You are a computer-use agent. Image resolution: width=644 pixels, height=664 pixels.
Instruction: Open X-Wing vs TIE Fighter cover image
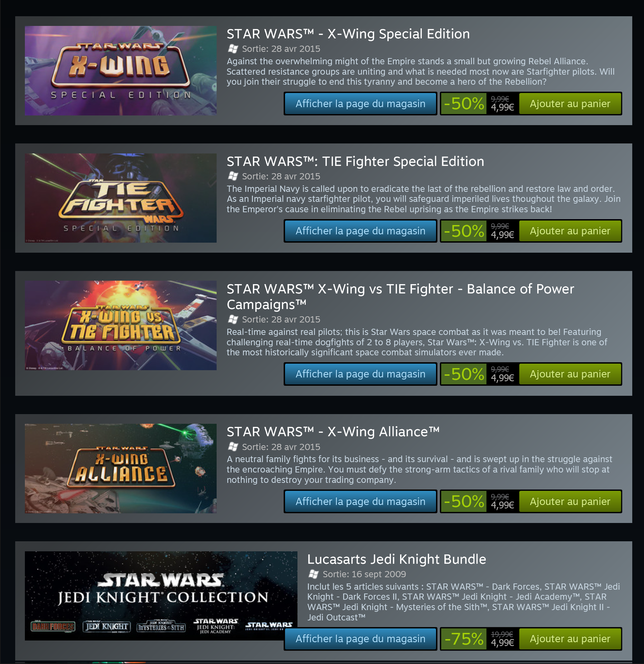(x=121, y=325)
